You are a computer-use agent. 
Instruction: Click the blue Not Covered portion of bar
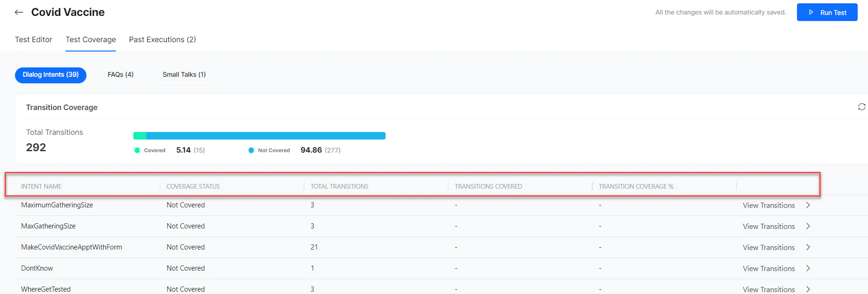(x=266, y=136)
